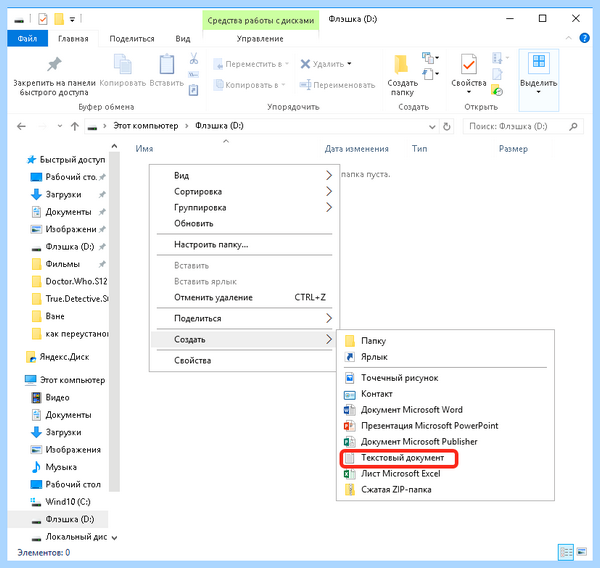Go up one level with Up arrow
This screenshot has height=568, width=600.
click(75, 126)
